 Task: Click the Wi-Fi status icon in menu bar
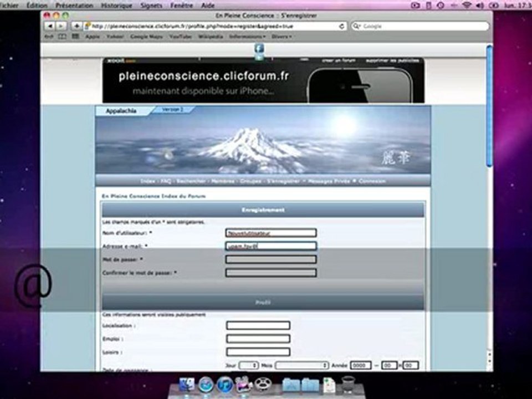[467, 5]
